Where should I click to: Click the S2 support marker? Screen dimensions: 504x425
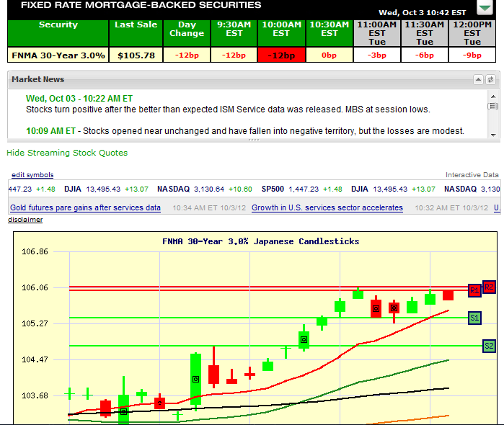[489, 346]
